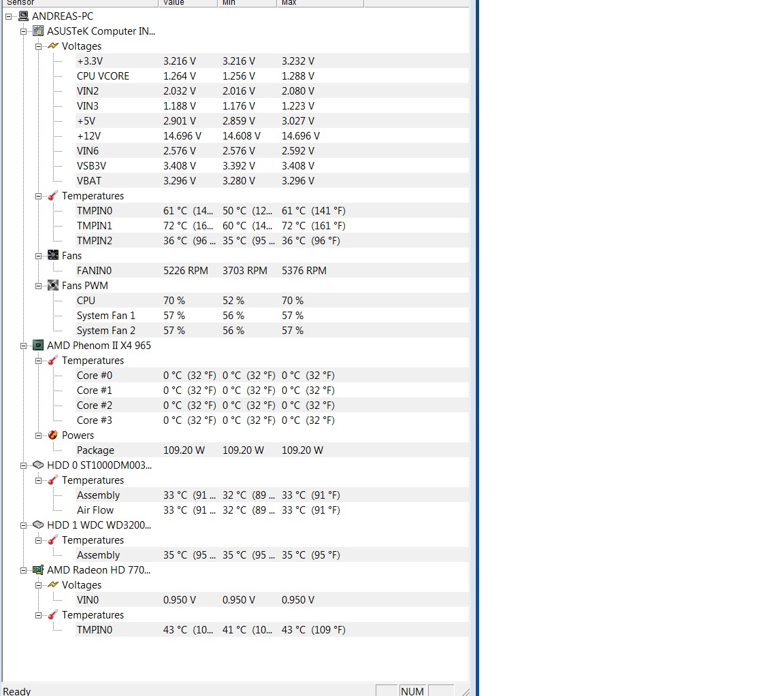This screenshot has width=784, height=696.
Task: Select the TMPIN2 36 °C row
Action: coord(272,241)
